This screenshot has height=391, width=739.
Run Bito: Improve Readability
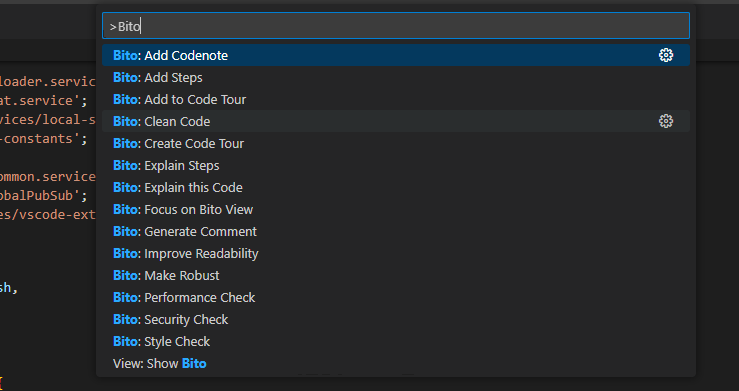(396, 253)
